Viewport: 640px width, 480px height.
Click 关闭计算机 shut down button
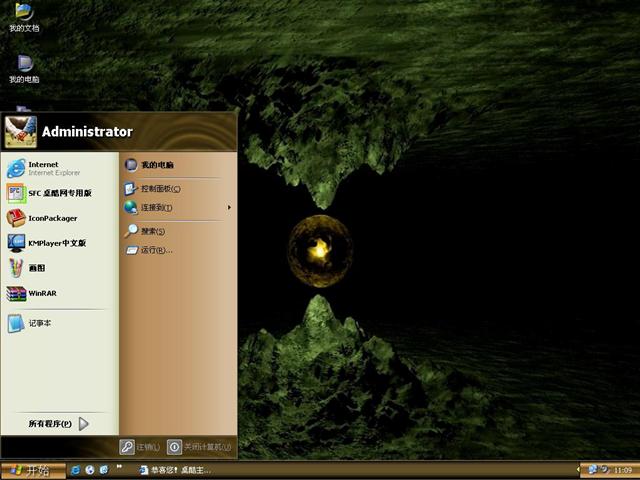click(200, 447)
